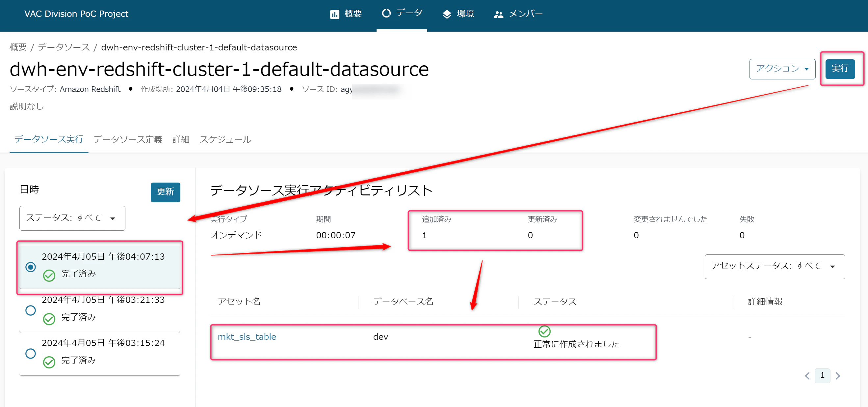Click the 環境 layers icon
Viewport: 868px width, 407px height.
click(x=447, y=14)
